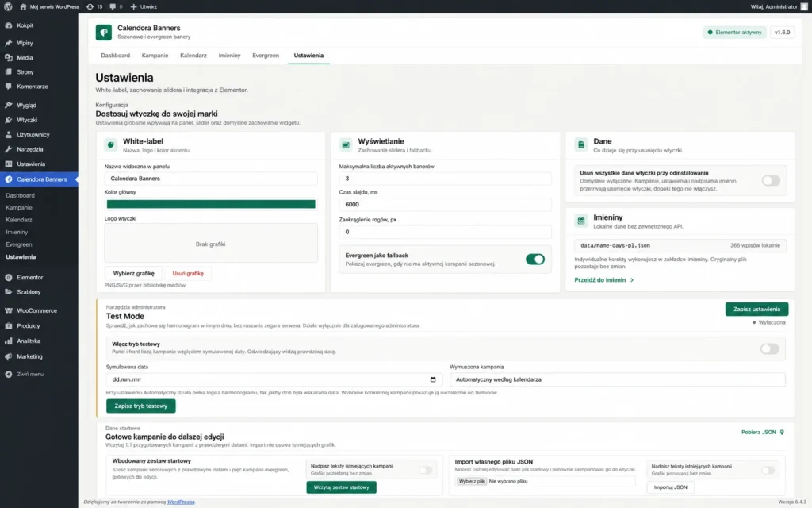This screenshot has height=508, width=812.
Task: Click the Imieniny card calendar icon
Action: coord(581,221)
